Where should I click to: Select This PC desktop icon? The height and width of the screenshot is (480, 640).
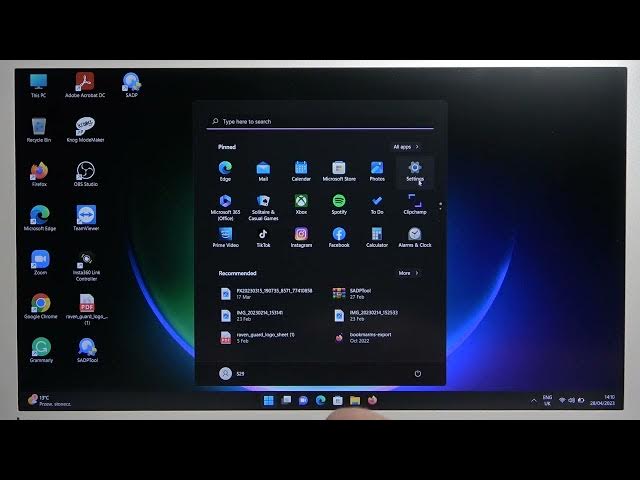coord(38,85)
